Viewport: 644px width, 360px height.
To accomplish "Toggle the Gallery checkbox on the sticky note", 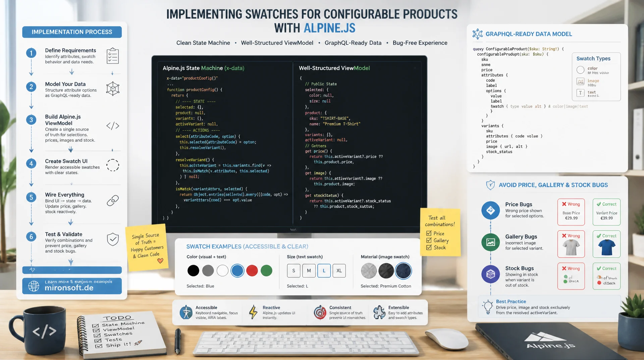I will click(x=429, y=240).
